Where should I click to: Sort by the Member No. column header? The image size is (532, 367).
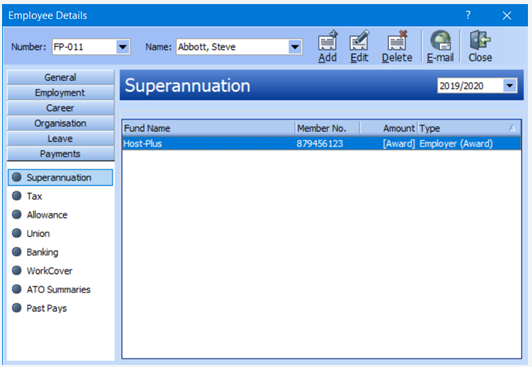click(x=327, y=128)
